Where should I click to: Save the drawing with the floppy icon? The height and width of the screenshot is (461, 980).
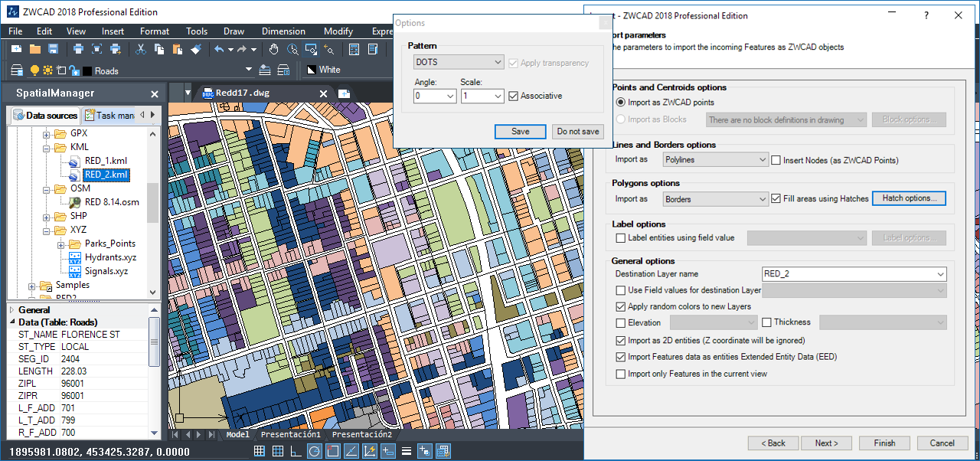click(54, 49)
